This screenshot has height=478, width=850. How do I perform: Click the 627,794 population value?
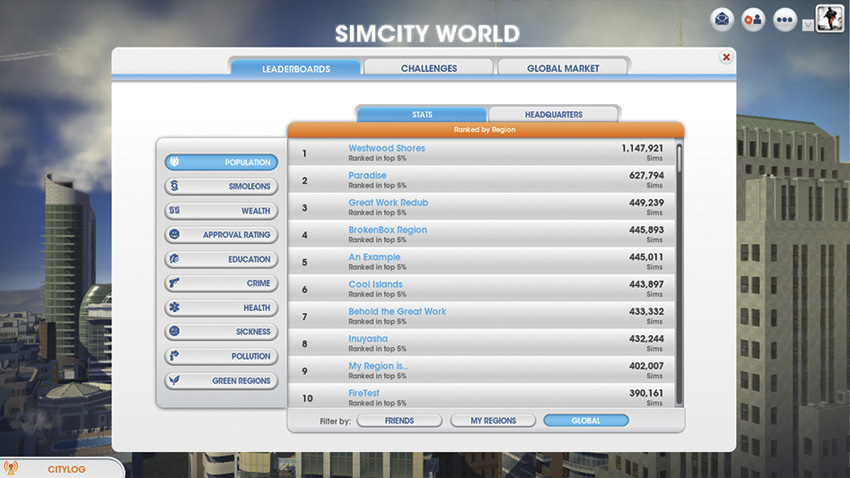[x=646, y=175]
